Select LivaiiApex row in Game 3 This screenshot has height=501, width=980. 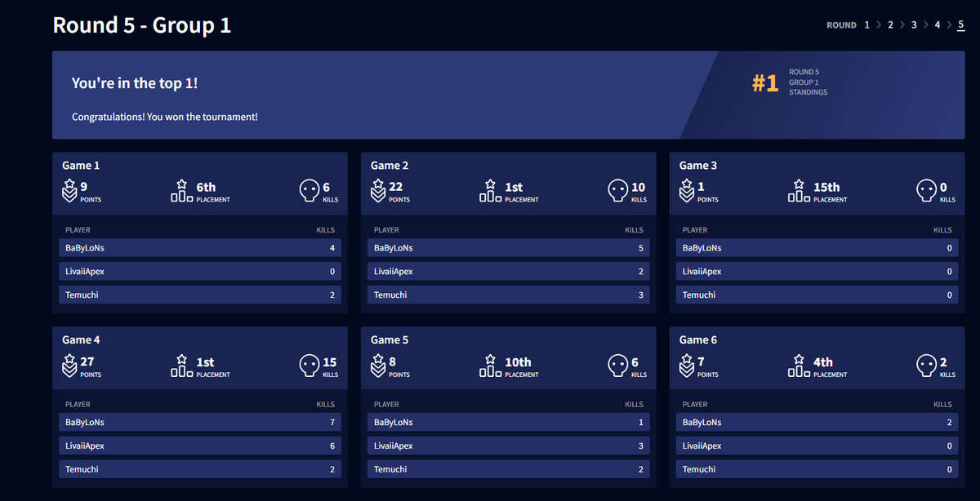pyautogui.click(x=817, y=272)
